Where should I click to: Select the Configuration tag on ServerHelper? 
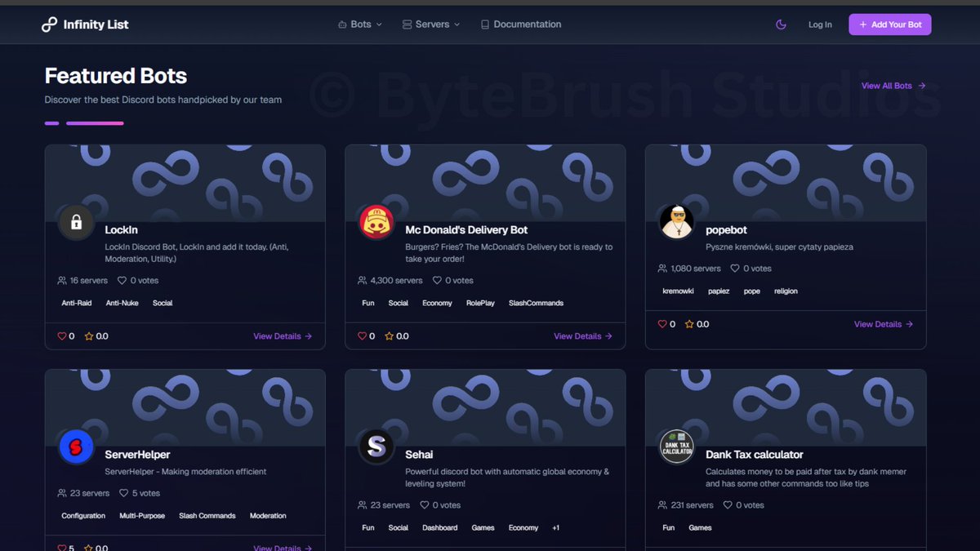click(83, 516)
